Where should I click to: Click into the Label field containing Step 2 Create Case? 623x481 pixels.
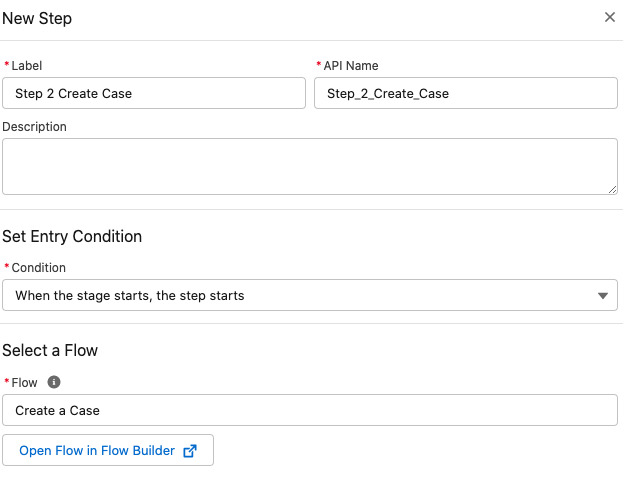point(154,93)
